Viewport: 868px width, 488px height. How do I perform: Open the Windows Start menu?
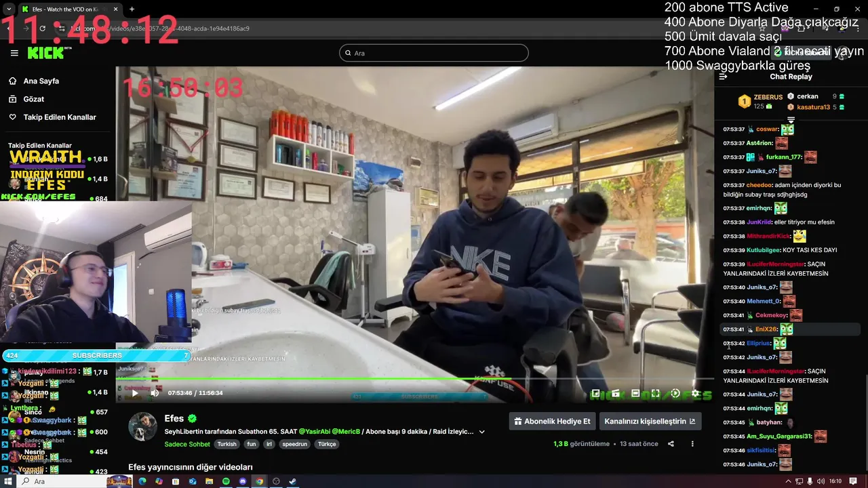click(9, 481)
